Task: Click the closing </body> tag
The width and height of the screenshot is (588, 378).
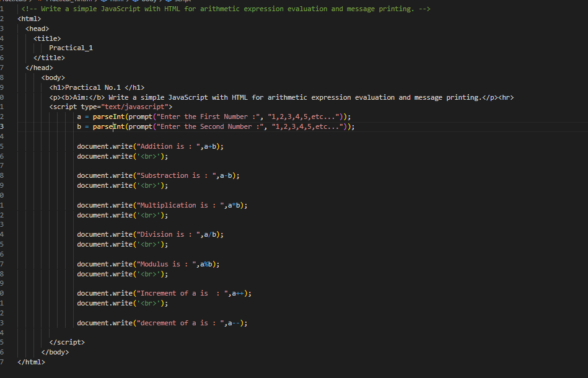Action: click(x=55, y=352)
